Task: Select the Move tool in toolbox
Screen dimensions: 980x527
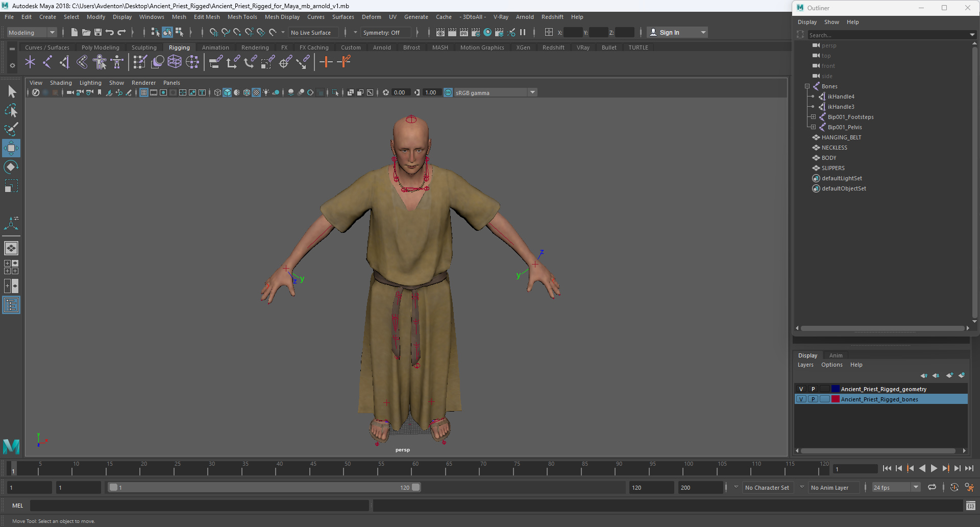Action: 11,148
